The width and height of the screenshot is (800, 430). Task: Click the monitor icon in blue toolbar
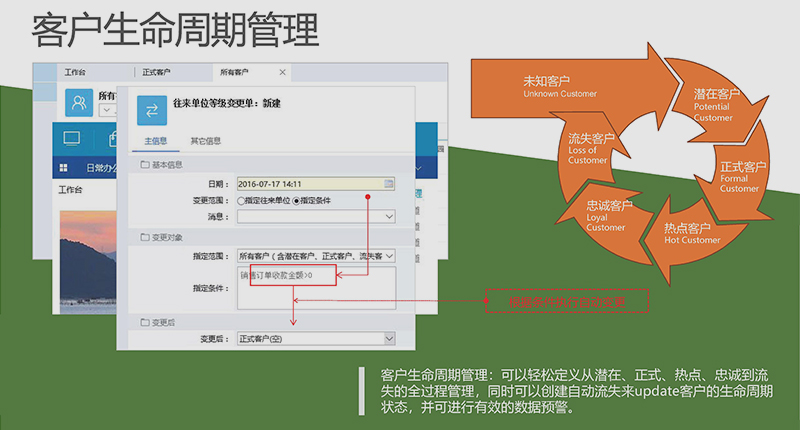tap(71, 138)
